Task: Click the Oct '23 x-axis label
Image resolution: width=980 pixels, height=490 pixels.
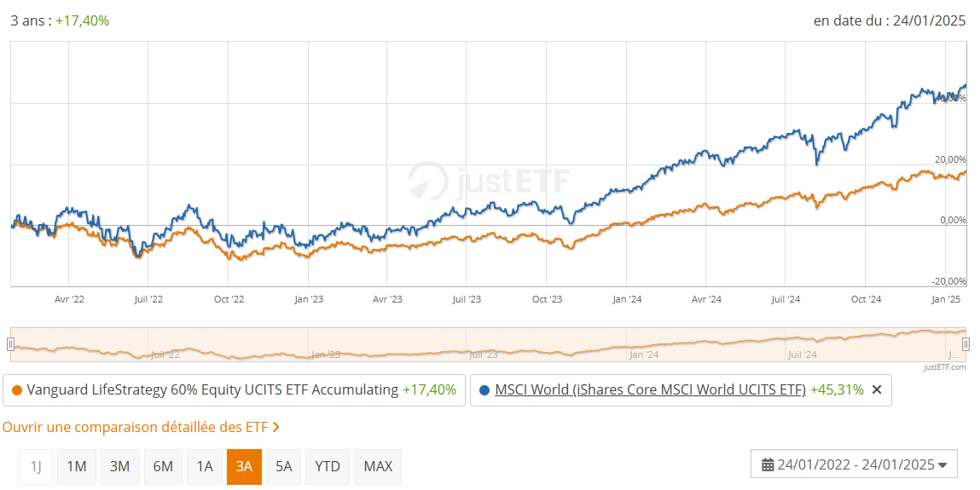Action: click(547, 300)
